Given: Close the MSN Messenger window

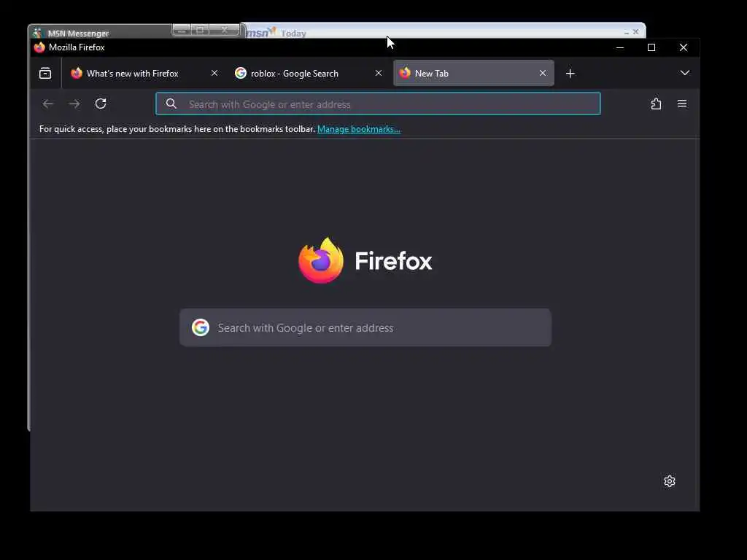Looking at the screenshot, I should [225, 30].
